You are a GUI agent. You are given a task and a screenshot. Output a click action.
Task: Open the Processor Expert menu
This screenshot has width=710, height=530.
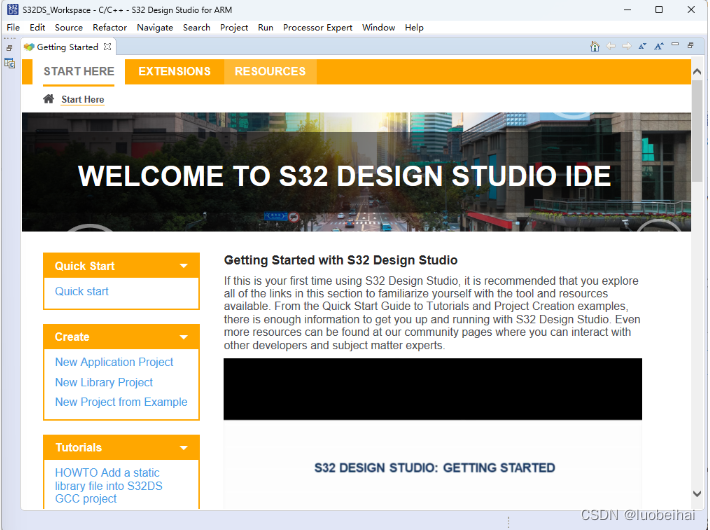(318, 28)
